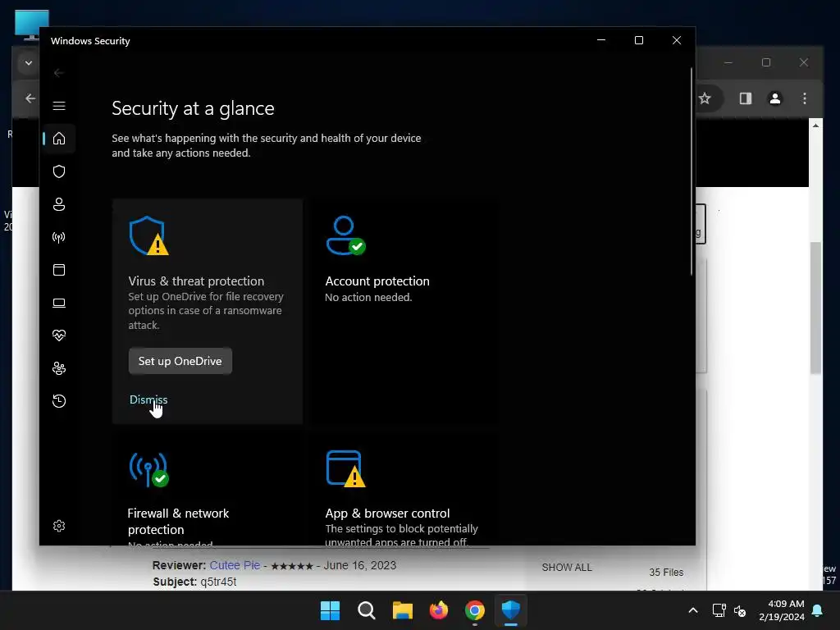Expand the hamburger navigation menu
This screenshot has width=840, height=630.
click(x=59, y=106)
